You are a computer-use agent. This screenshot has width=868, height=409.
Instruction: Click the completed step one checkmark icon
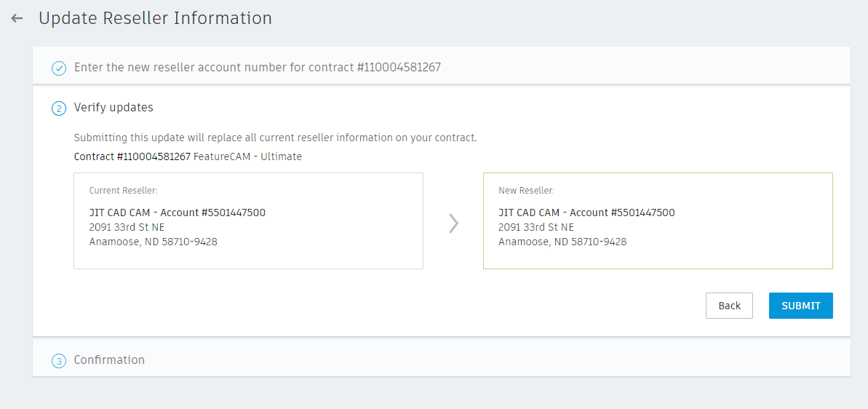coord(59,68)
